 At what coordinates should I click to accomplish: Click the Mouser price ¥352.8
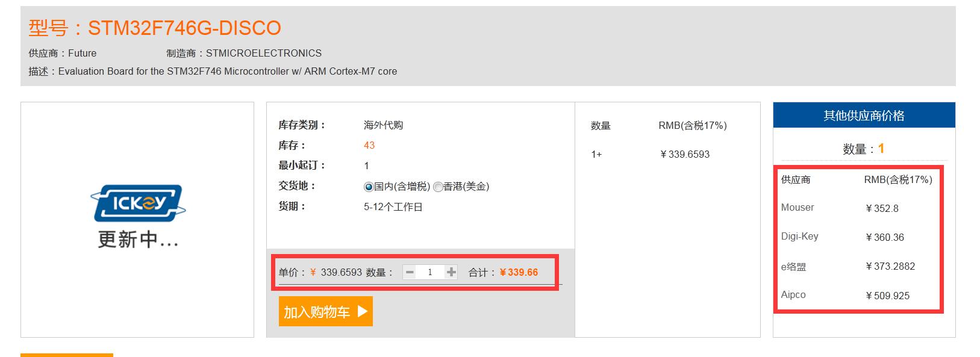[x=882, y=208]
